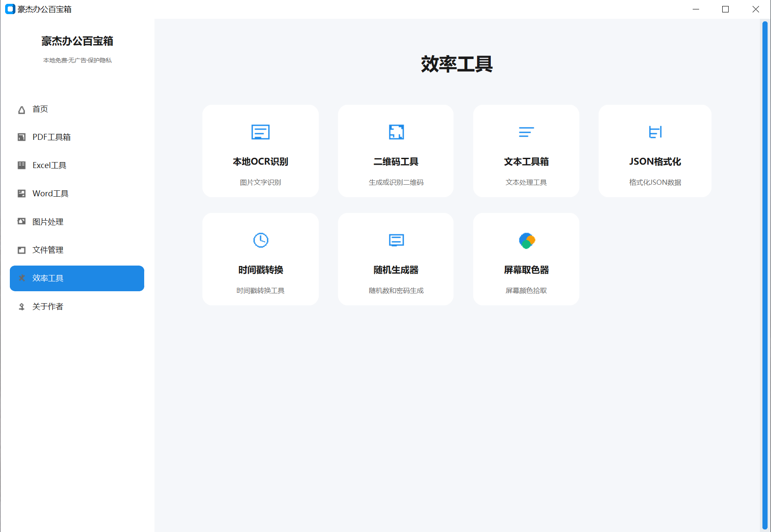Viewport: 771px width, 532px height.
Task: Select the highlighted 效率工具 menu item
Action: pos(77,278)
